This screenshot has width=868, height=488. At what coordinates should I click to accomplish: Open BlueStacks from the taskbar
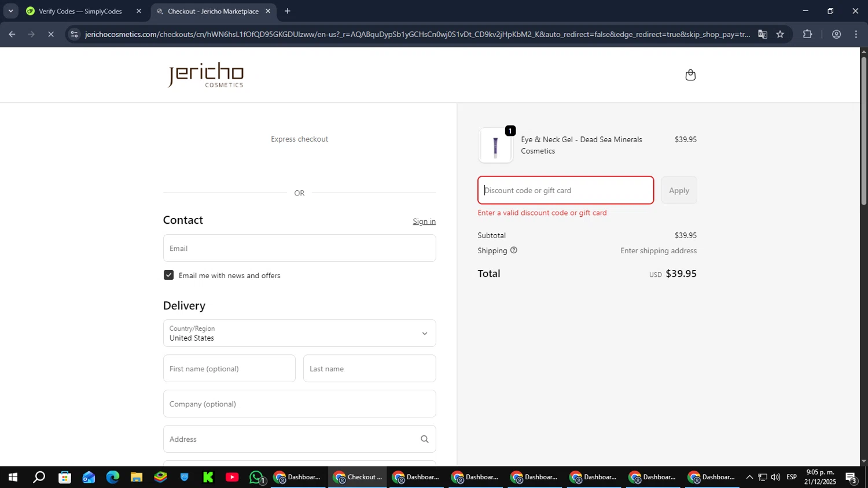[160, 477]
